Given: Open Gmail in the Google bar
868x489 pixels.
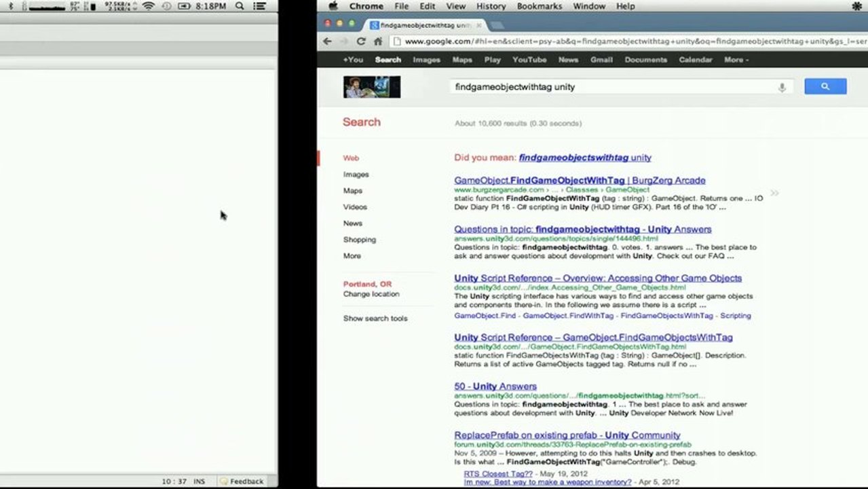Looking at the screenshot, I should [601, 60].
